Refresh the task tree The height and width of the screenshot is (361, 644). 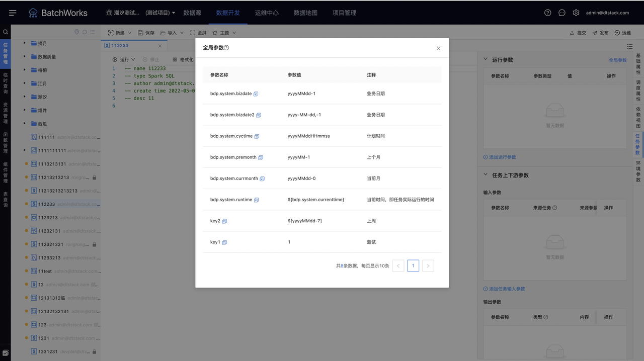pos(85,32)
